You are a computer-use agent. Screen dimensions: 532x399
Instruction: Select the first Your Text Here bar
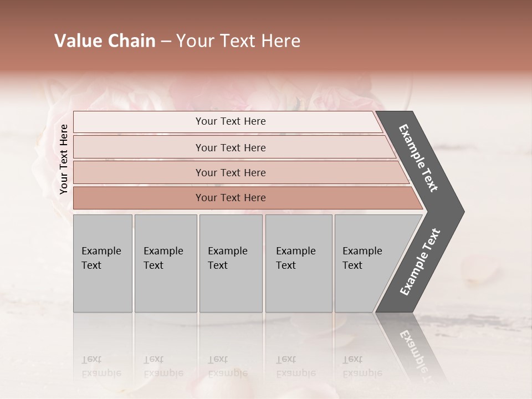[227, 121]
